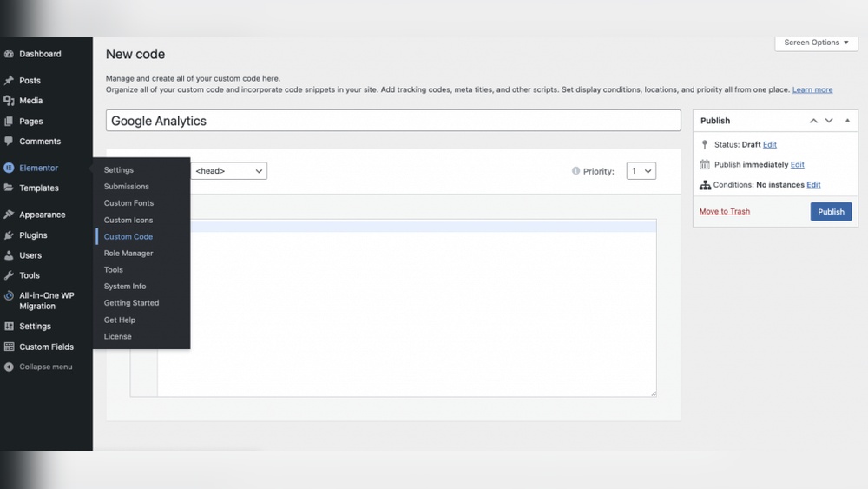Image resolution: width=868 pixels, height=489 pixels.
Task: Open Appearance menu label
Action: point(42,215)
